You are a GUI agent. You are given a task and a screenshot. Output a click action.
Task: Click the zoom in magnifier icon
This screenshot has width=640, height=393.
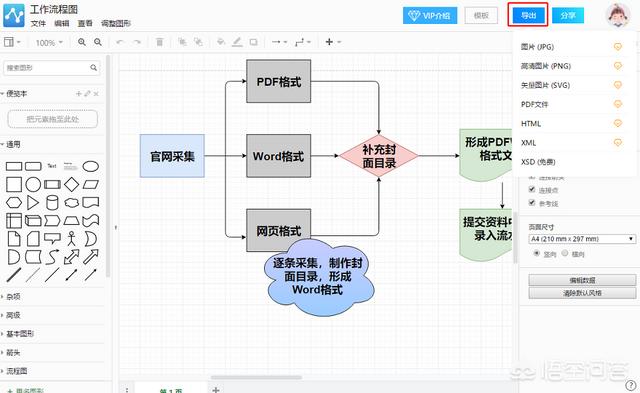(82, 42)
